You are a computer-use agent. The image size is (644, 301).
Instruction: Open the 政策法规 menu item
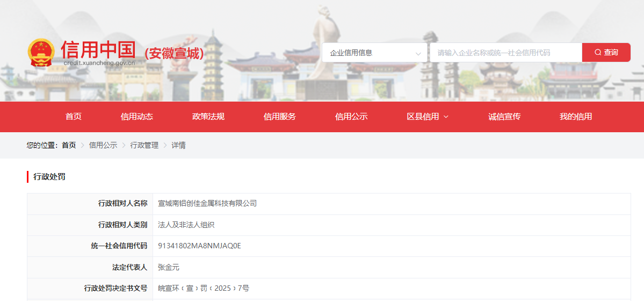[208, 117]
